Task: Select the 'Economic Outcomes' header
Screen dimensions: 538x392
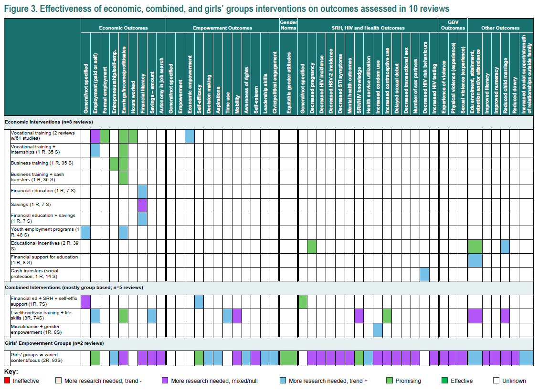Action: click(124, 28)
